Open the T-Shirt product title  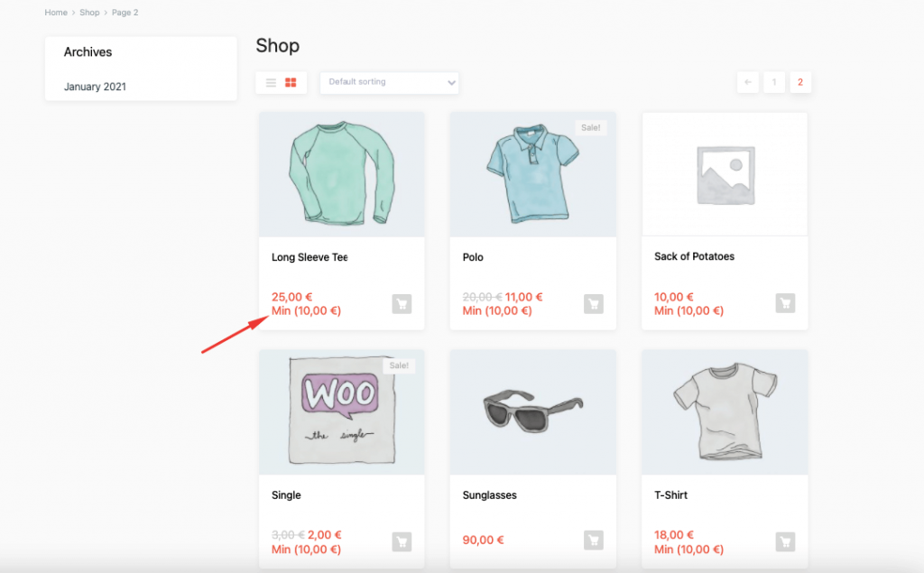[x=671, y=495]
